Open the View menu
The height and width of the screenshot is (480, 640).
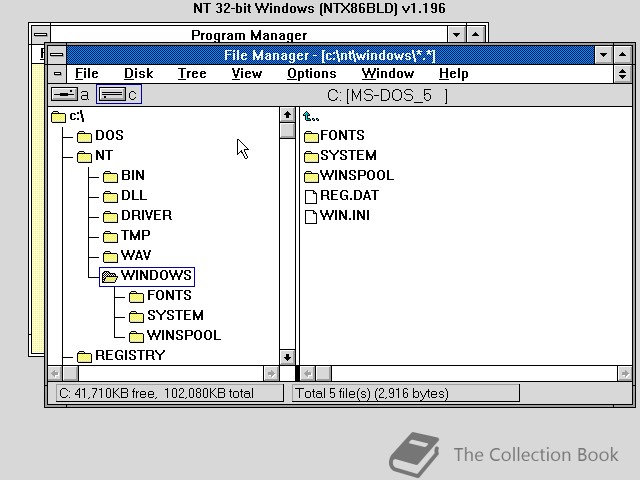247,73
